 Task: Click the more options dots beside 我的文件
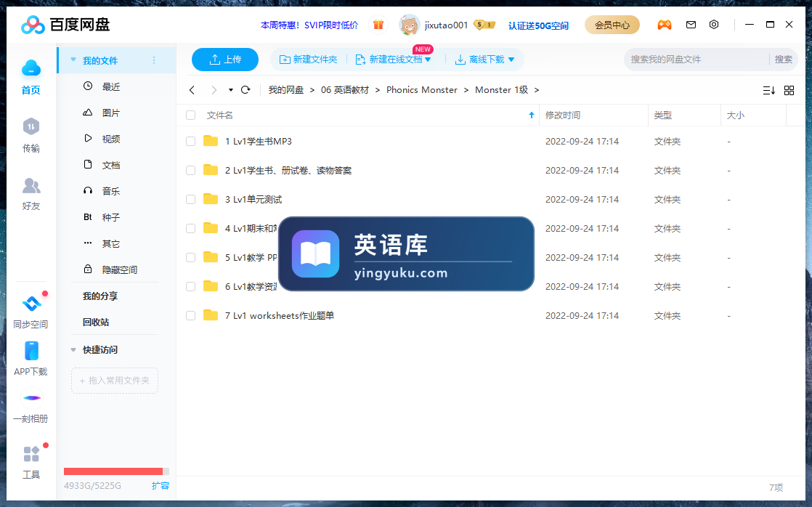click(154, 60)
